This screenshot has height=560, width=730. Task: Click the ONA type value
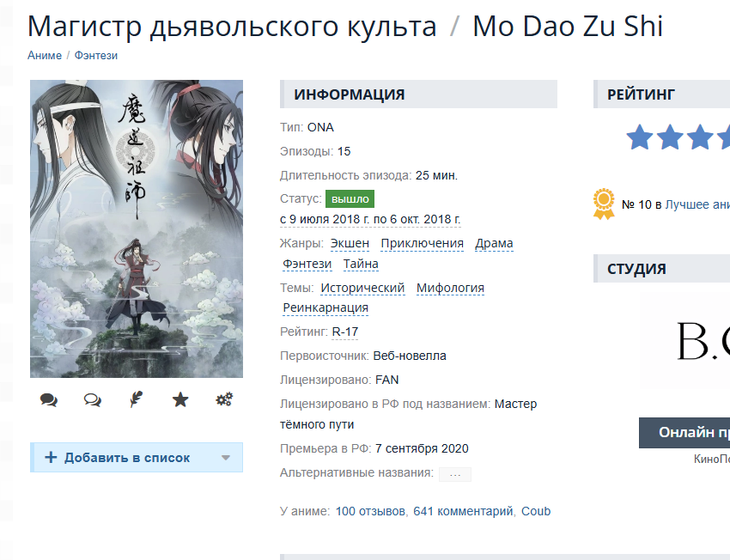pos(320,128)
